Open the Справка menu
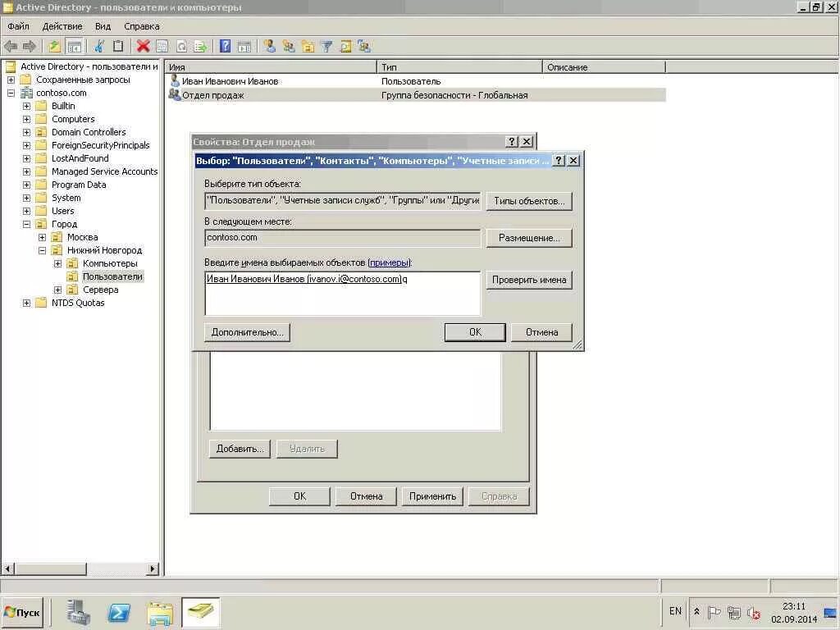The image size is (840, 630). coord(141,26)
